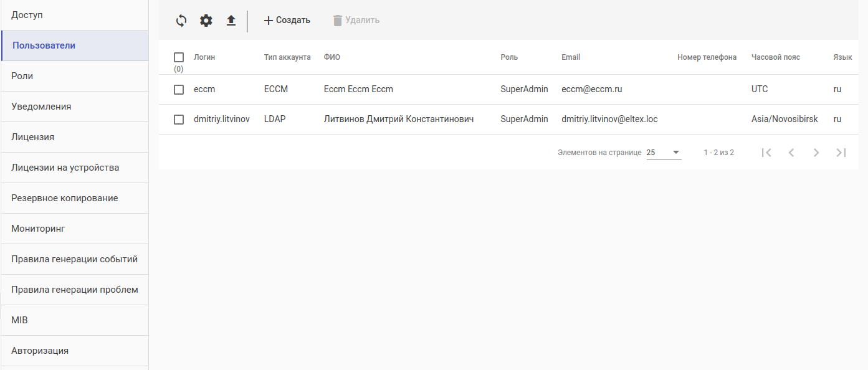Go to the first page icon
Viewport: 868px width, 370px height.
(x=766, y=153)
